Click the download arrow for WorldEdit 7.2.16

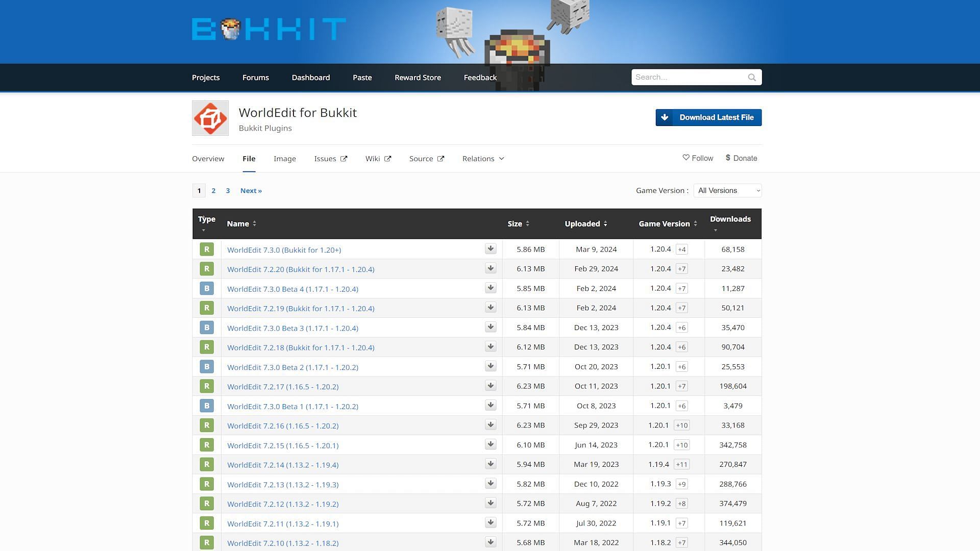click(x=491, y=425)
